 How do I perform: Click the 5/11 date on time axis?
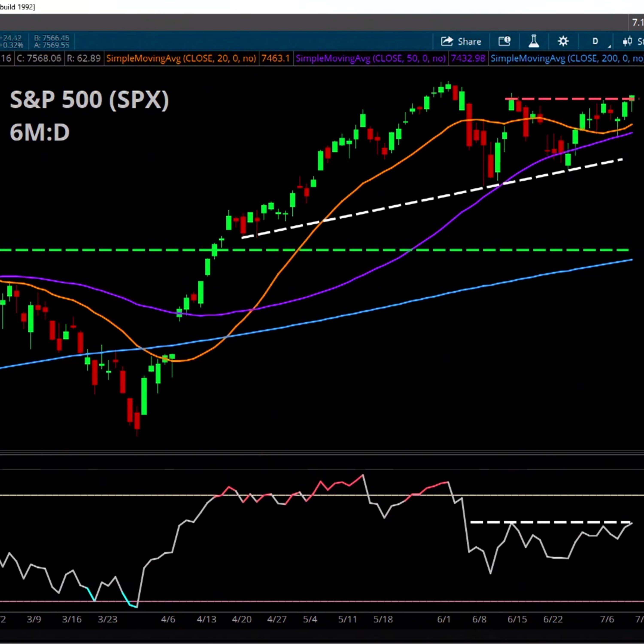point(347,619)
